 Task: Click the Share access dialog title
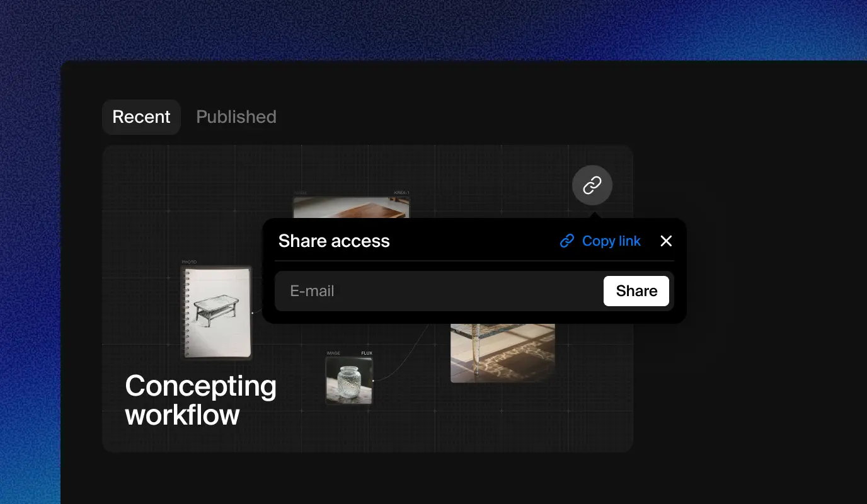[334, 241]
